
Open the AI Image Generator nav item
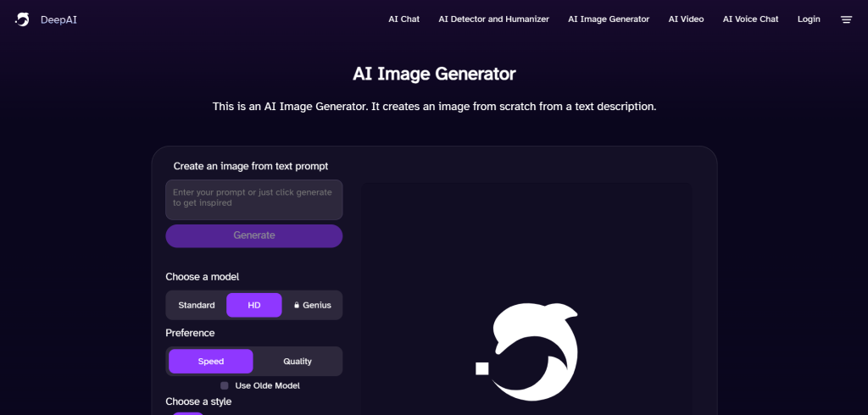point(609,19)
